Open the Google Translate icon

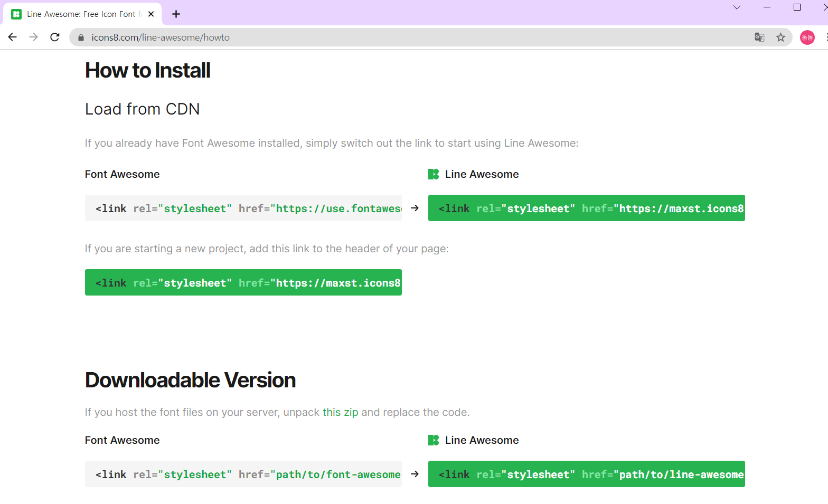pos(759,37)
